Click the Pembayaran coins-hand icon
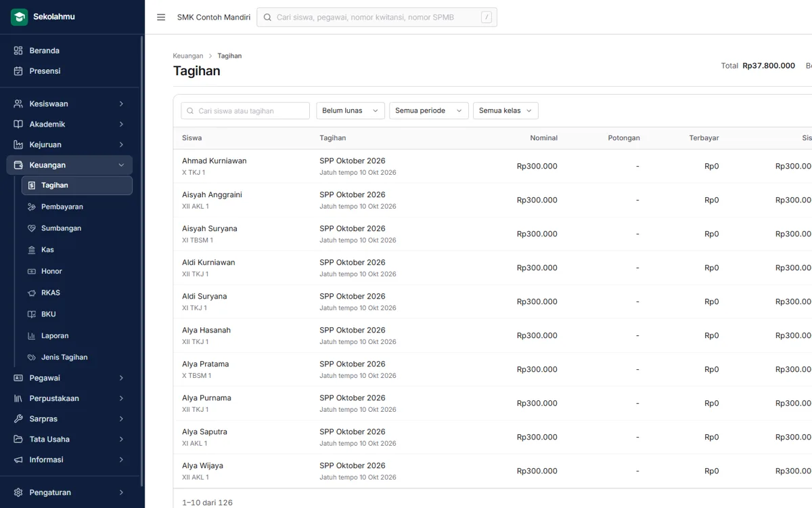Screen dimensions: 812x508 [32, 207]
